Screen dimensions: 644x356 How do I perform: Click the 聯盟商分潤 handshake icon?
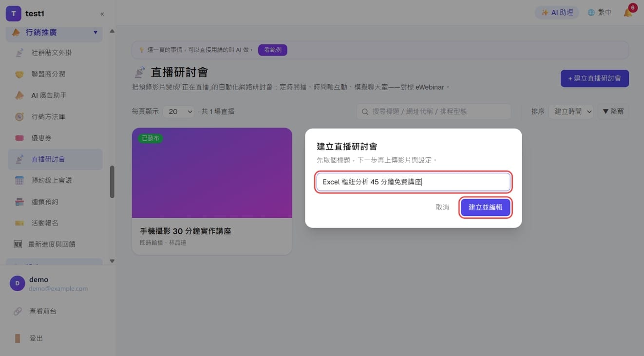click(x=19, y=74)
